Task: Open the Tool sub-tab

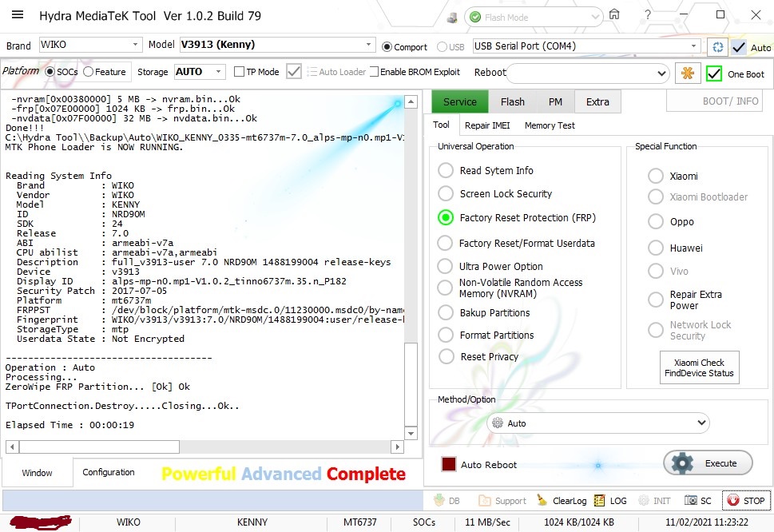Action: tap(441, 125)
